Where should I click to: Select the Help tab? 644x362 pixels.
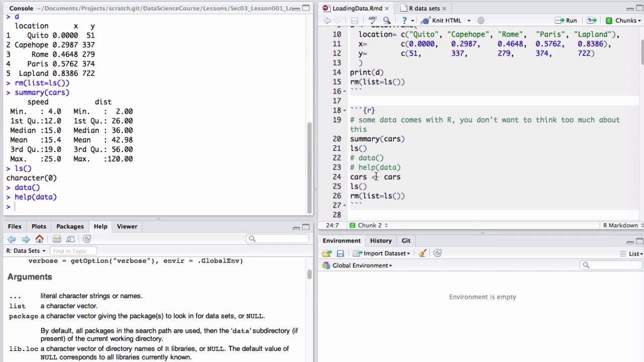[101, 226]
